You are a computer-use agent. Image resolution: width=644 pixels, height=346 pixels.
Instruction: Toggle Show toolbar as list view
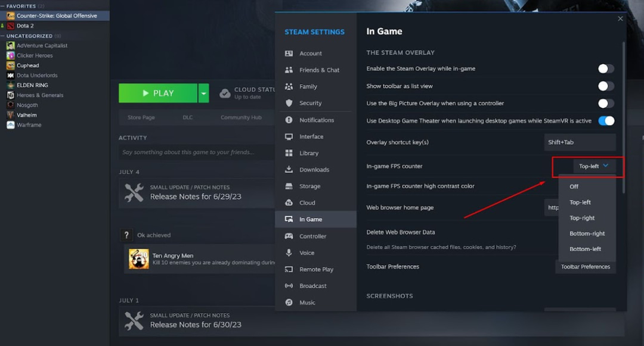pos(605,86)
